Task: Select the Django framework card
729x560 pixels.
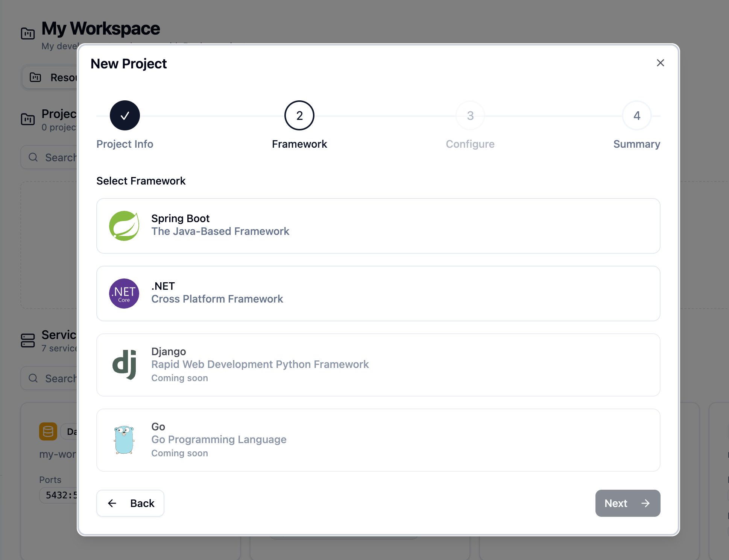Action: pos(378,365)
